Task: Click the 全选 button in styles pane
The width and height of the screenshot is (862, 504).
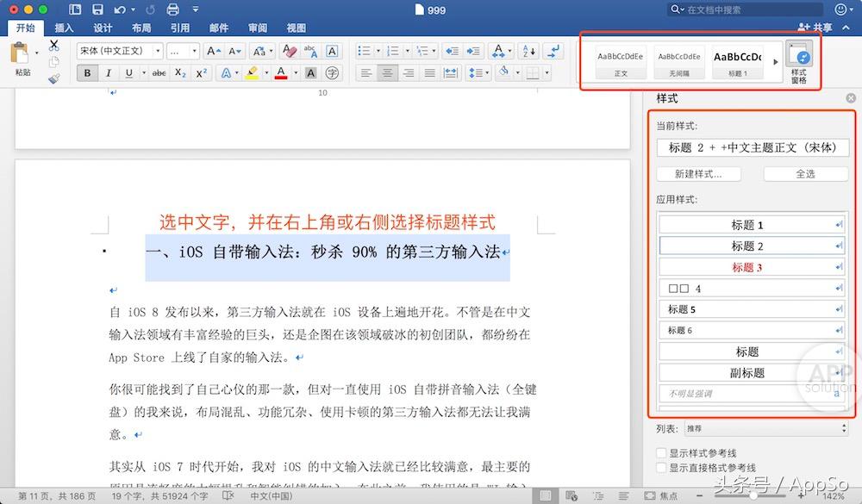Action: (805, 174)
